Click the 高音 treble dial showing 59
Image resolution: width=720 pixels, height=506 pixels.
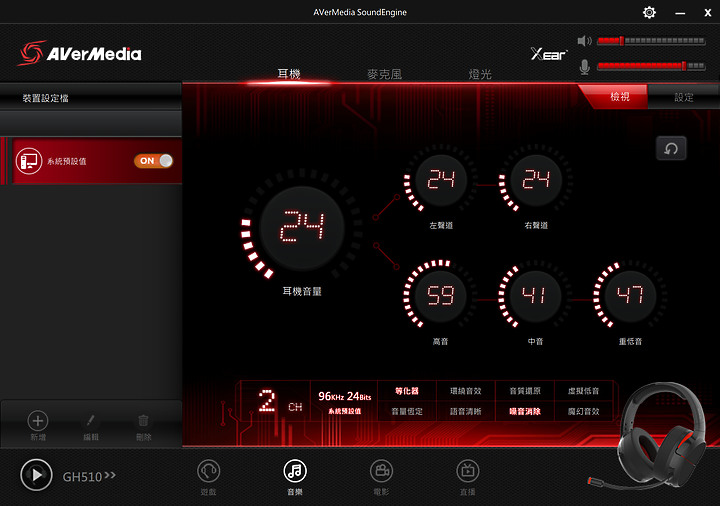[x=441, y=295]
